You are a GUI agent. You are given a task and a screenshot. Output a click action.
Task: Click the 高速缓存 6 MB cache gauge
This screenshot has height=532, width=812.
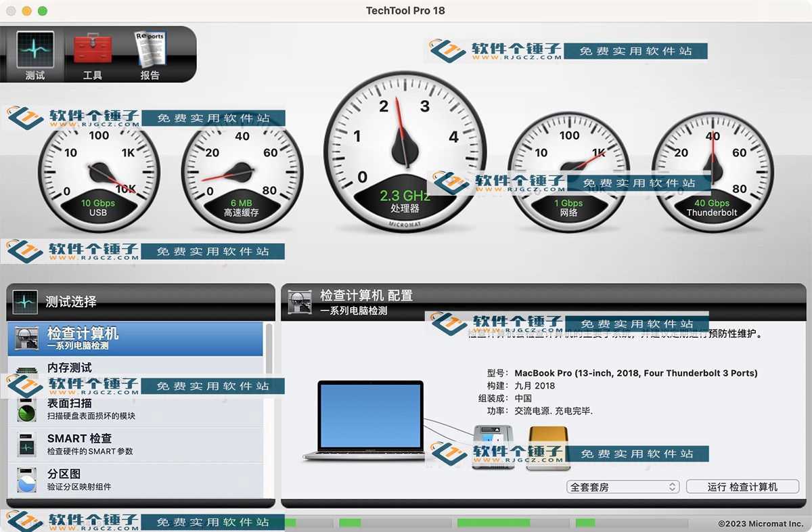click(x=242, y=172)
